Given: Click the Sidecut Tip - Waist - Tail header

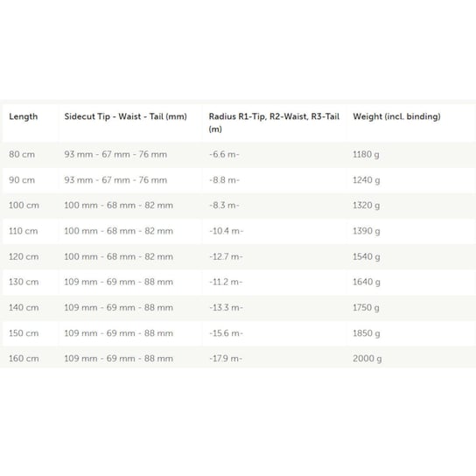Looking at the screenshot, I should point(125,117).
